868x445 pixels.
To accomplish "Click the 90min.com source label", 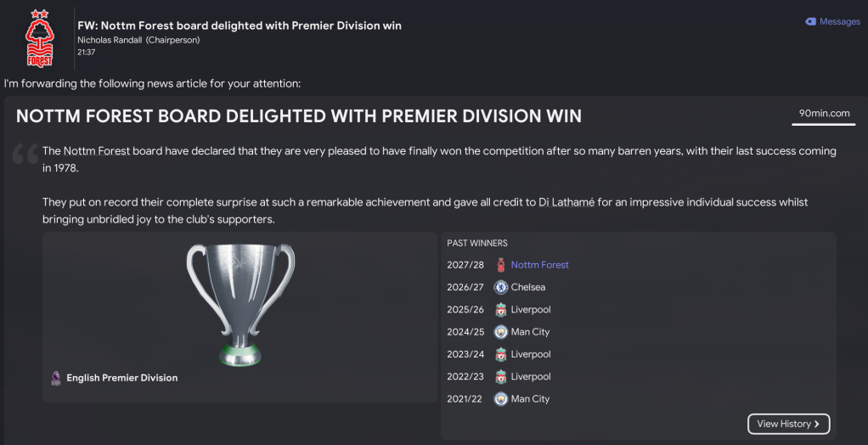I will (824, 113).
